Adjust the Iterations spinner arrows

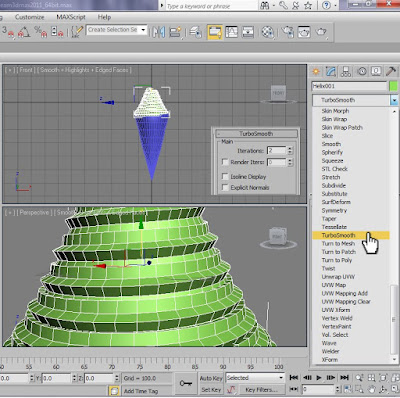pos(290,151)
